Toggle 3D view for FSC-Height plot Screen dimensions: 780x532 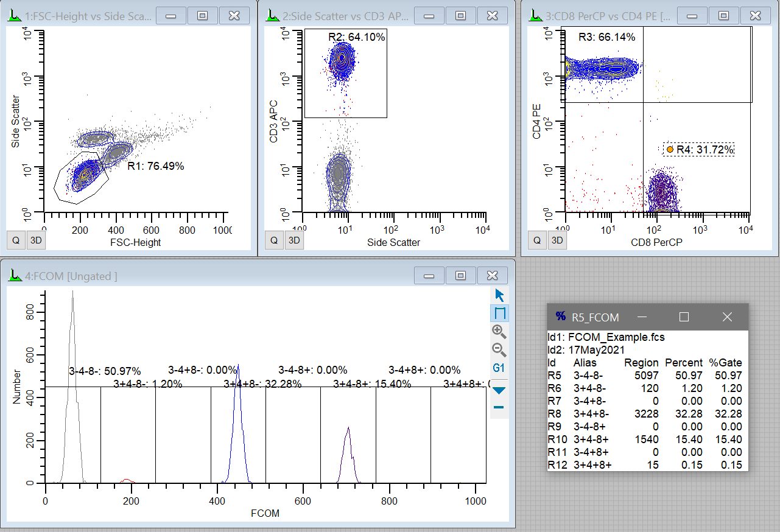click(x=36, y=240)
